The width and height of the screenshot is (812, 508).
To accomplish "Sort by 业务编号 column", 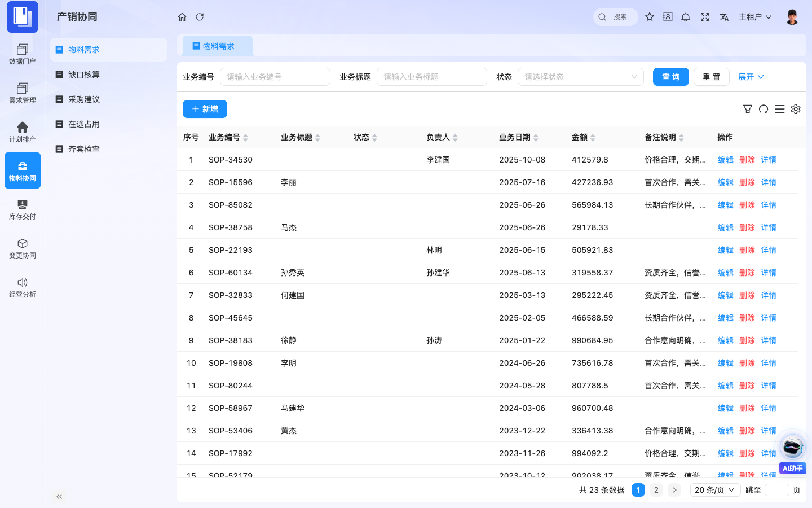I will pyautogui.click(x=245, y=137).
